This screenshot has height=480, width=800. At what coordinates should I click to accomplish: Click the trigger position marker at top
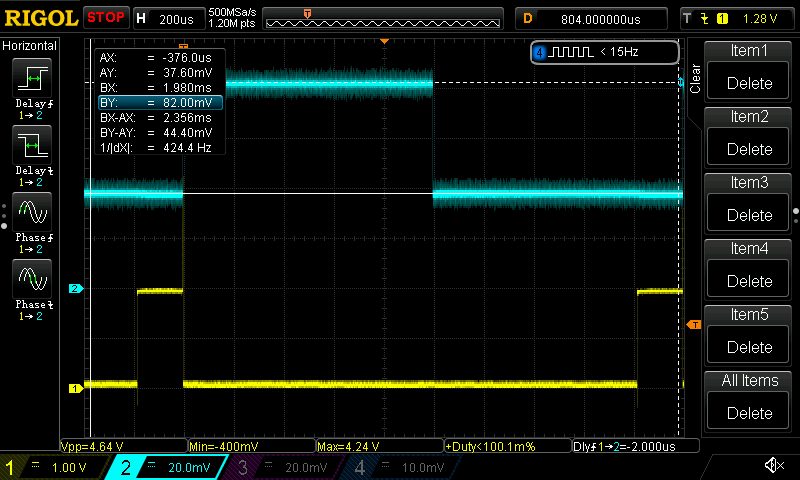tap(385, 41)
